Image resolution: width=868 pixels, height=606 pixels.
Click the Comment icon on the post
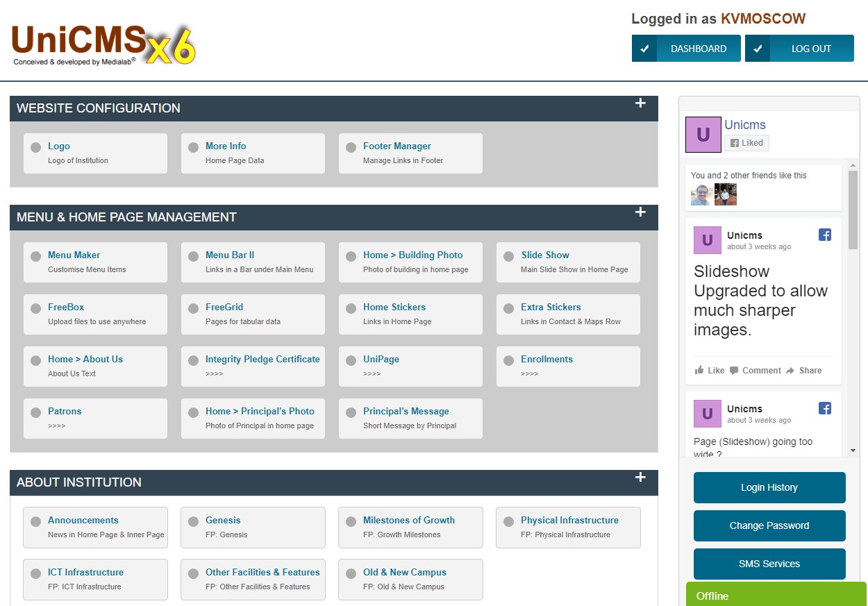[734, 370]
